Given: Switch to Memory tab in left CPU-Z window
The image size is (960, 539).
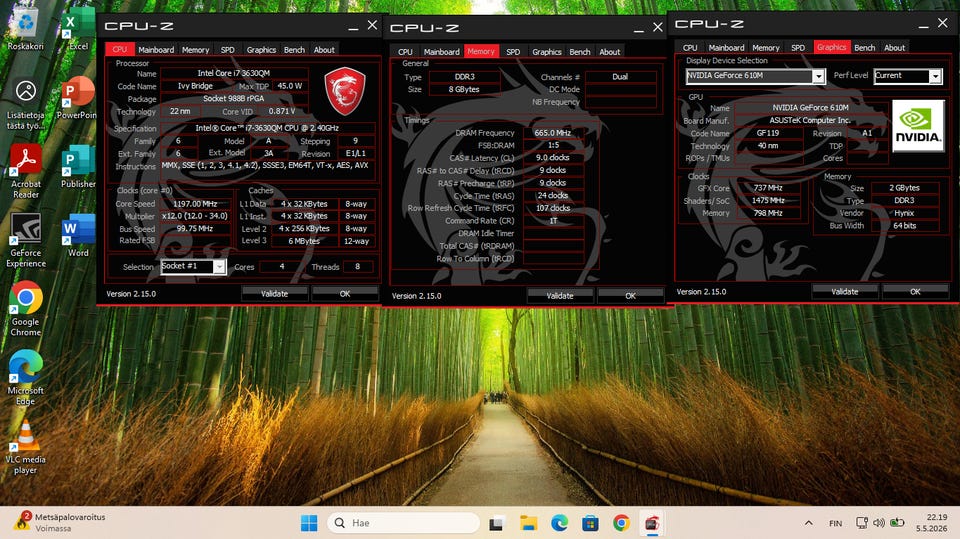Looking at the screenshot, I should pos(195,50).
